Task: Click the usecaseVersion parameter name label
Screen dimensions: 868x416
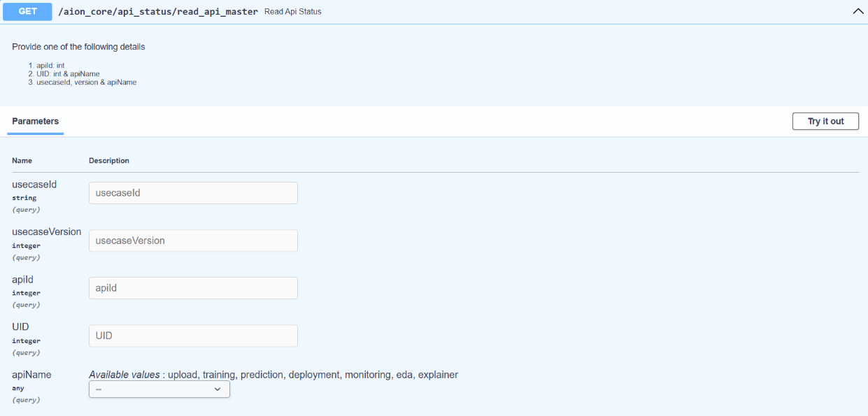Action: click(47, 232)
